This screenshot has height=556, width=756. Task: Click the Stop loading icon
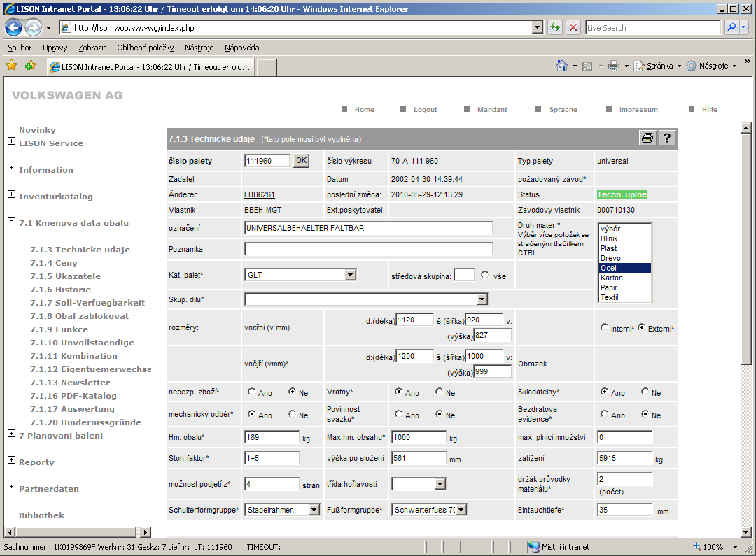click(x=573, y=27)
